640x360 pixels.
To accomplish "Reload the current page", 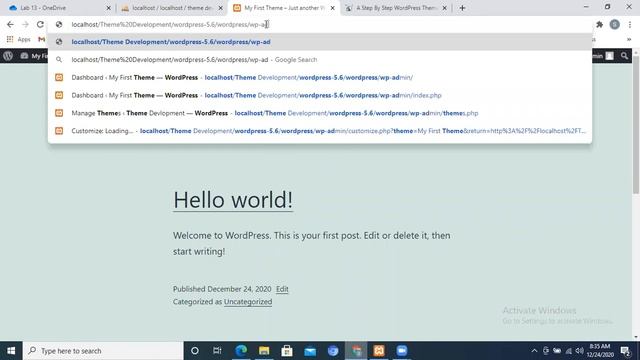I will pos(40,24).
